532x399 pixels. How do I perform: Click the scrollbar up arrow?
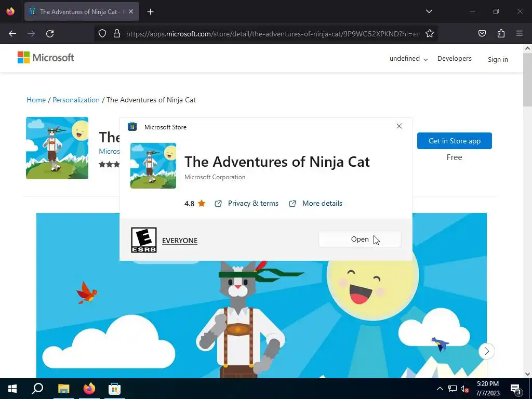527,48
